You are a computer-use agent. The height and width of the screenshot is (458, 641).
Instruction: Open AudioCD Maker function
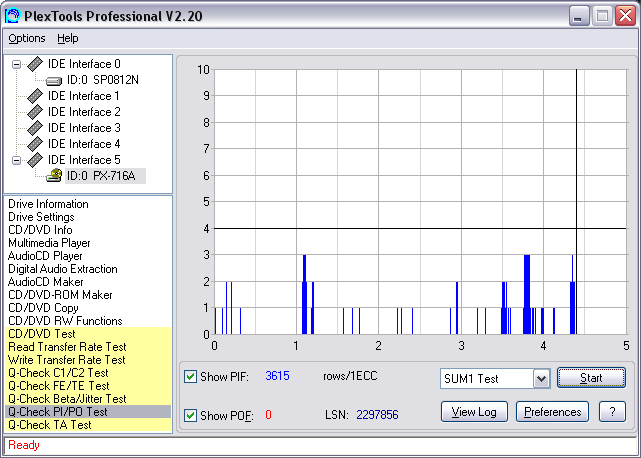click(x=45, y=282)
